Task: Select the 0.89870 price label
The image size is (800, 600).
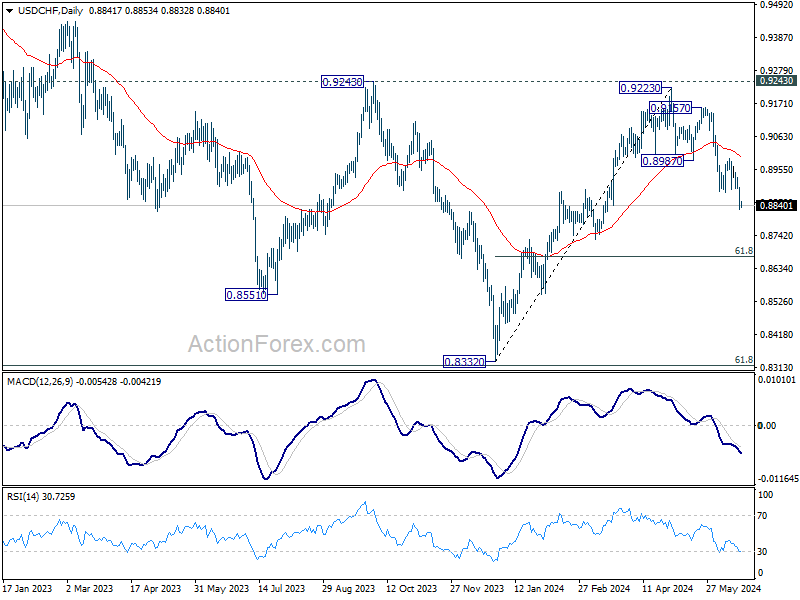Action: pos(662,161)
